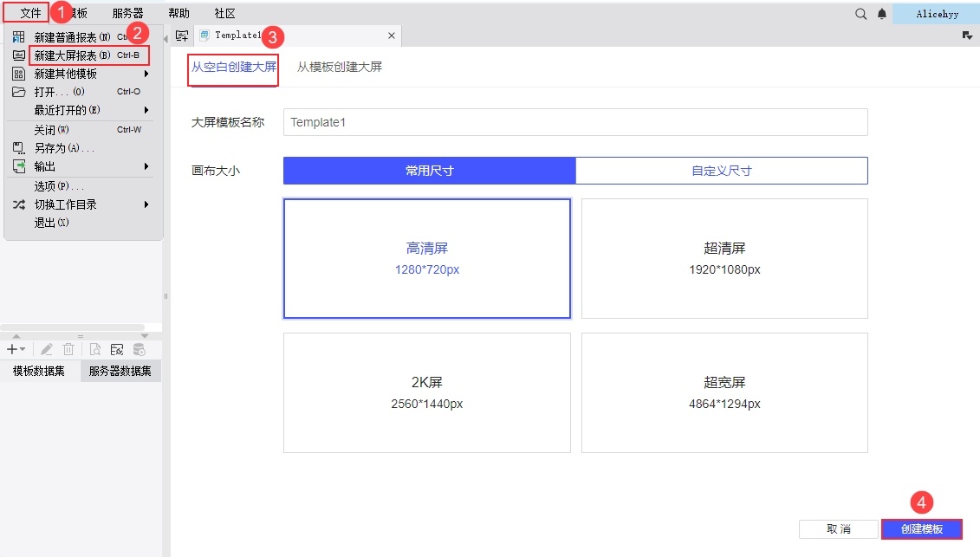980x557 pixels.
Task: Click the 切换工作目录 shuffle icon
Action: [x=19, y=204]
